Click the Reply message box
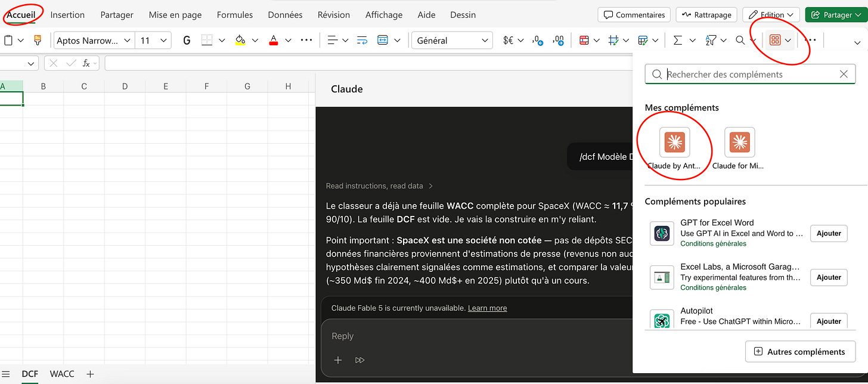 tap(477, 336)
